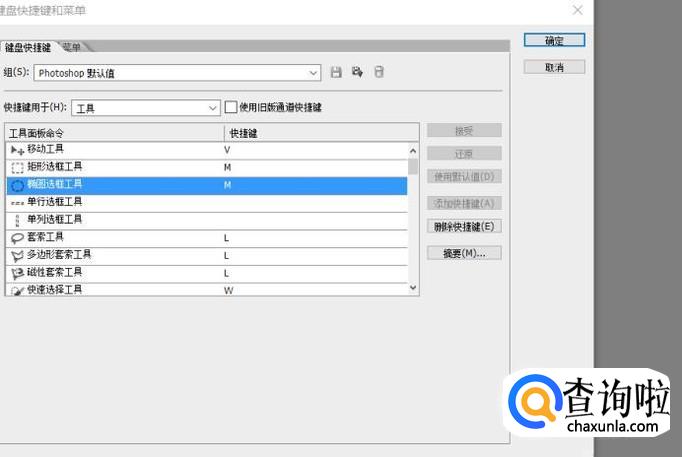
Task: Click the Move tool icon in list
Action: pos(17,150)
